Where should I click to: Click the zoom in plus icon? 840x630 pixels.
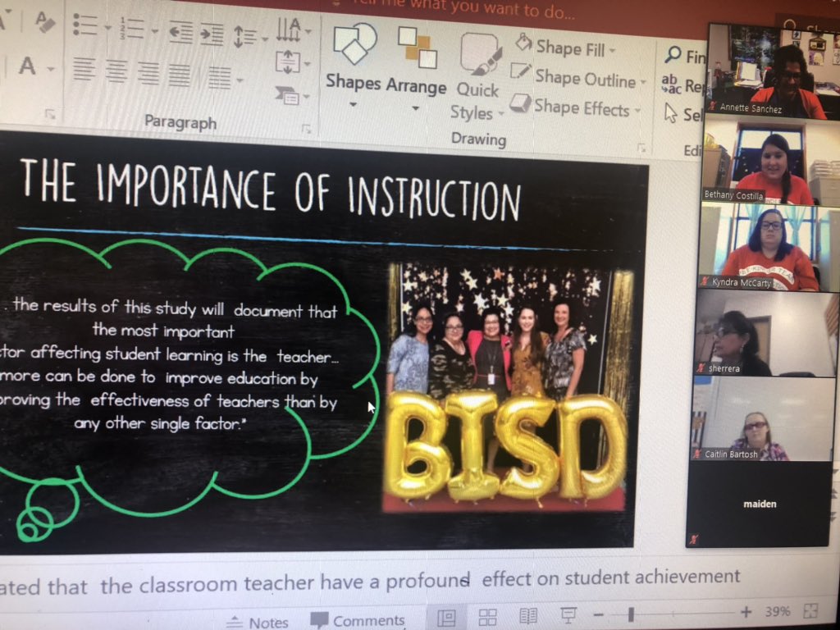745,612
